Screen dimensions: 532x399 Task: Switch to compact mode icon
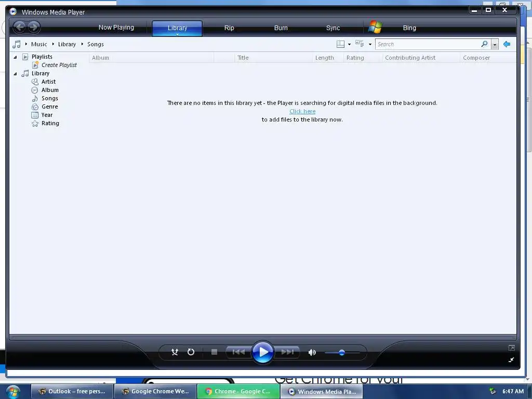(x=511, y=360)
